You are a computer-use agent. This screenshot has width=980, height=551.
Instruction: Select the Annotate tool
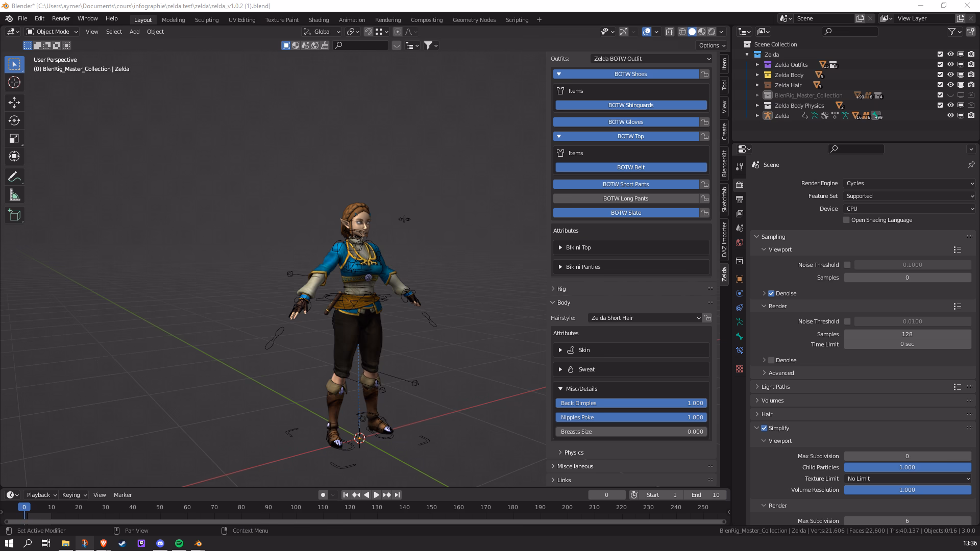[14, 177]
